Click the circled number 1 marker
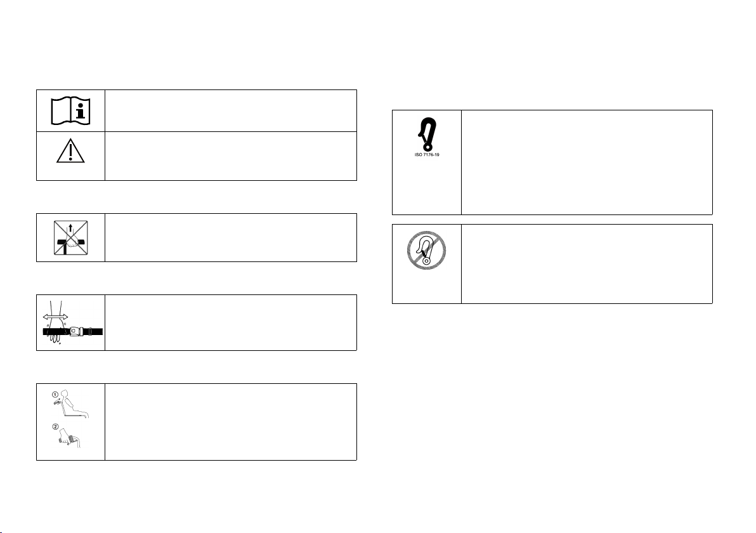This screenshot has width=756, height=533. click(x=55, y=393)
